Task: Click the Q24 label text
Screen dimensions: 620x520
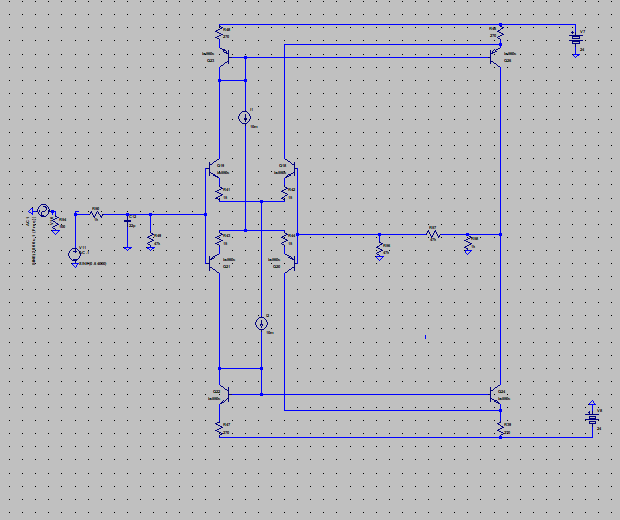Action: click(501, 391)
